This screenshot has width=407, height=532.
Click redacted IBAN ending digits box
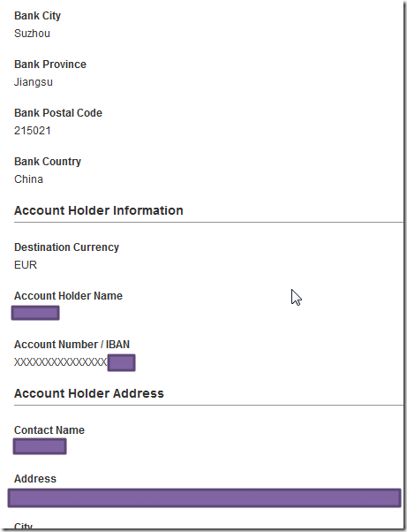[121, 362]
